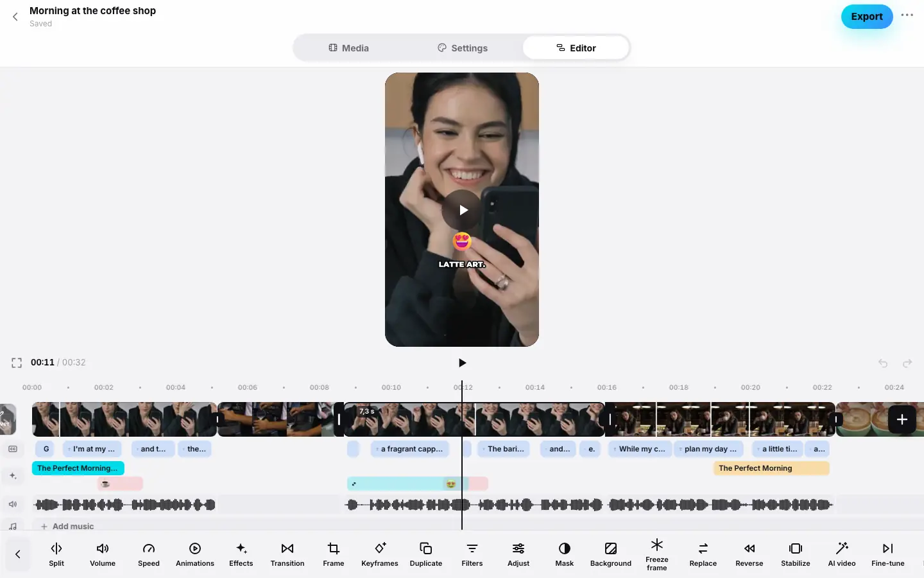Click the Export button
The width and height of the screenshot is (924, 578).
pos(867,17)
